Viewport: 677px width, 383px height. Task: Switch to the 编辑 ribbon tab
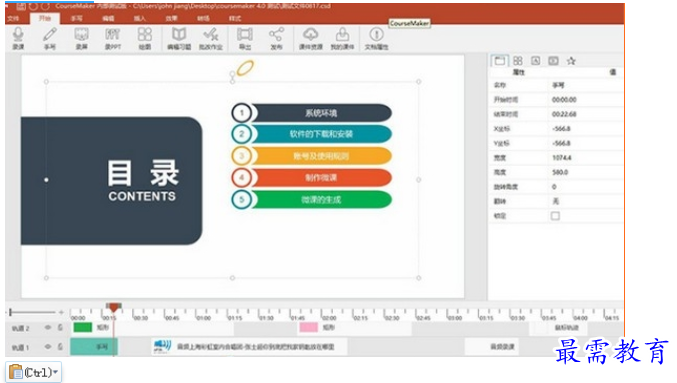point(108,19)
